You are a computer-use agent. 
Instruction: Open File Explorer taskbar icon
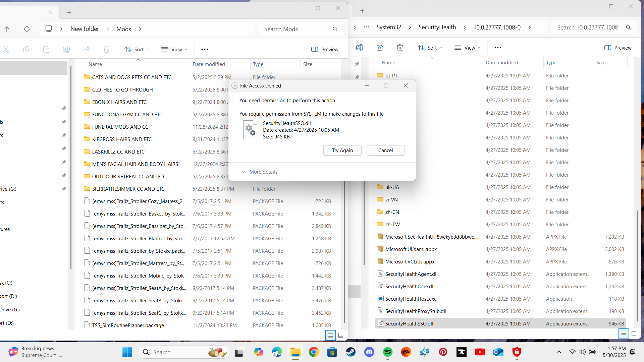coord(295,352)
